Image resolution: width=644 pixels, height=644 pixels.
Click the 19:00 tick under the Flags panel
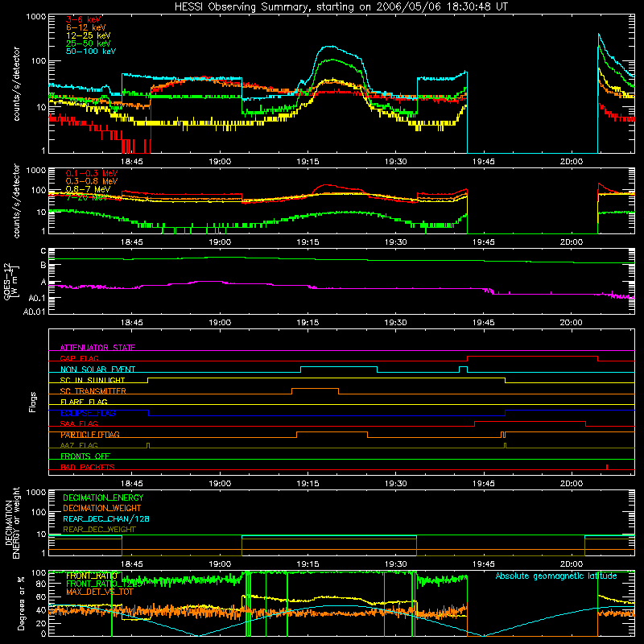tap(220, 484)
